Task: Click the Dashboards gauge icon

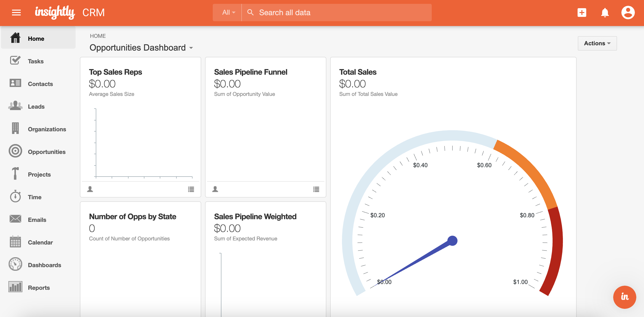Action: (15, 264)
